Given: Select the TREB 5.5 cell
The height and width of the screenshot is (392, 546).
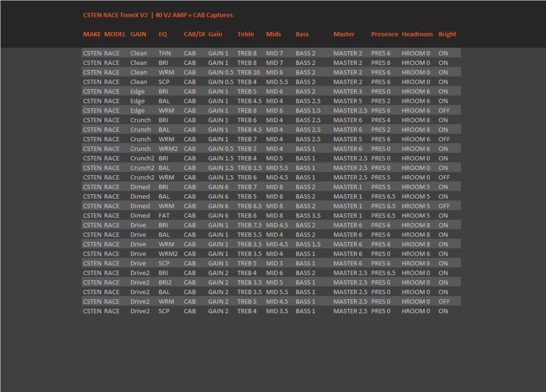Looking at the screenshot, I should pyautogui.click(x=250, y=235).
